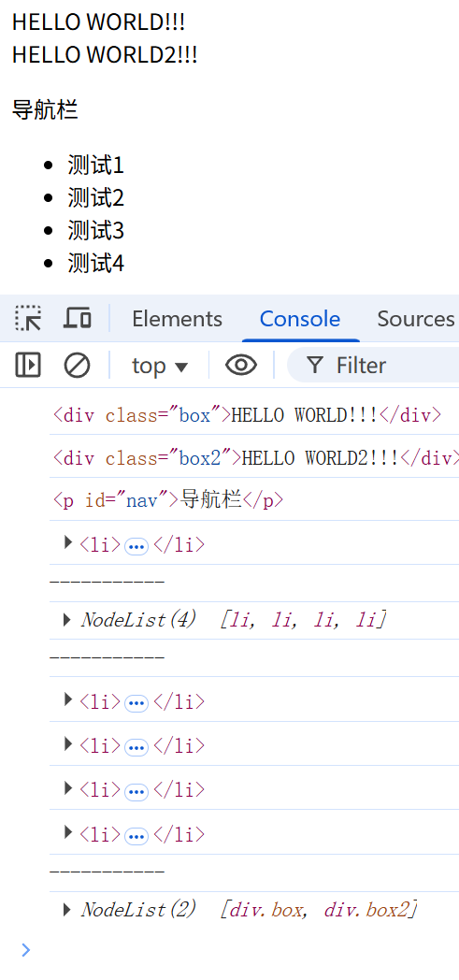Image resolution: width=459 pixels, height=980 pixels.
Task: Click the logged div class="box" element
Action: tap(248, 415)
